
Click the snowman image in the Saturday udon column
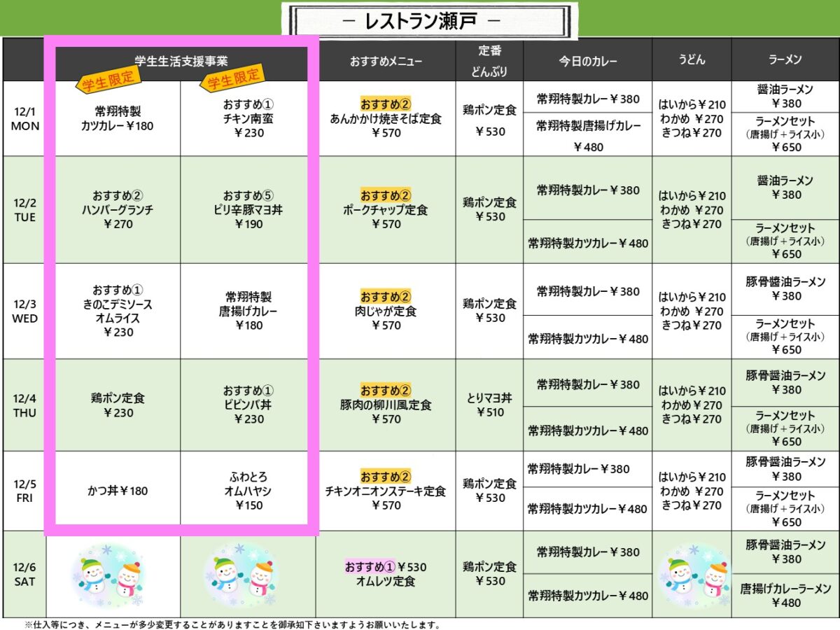tap(692, 575)
